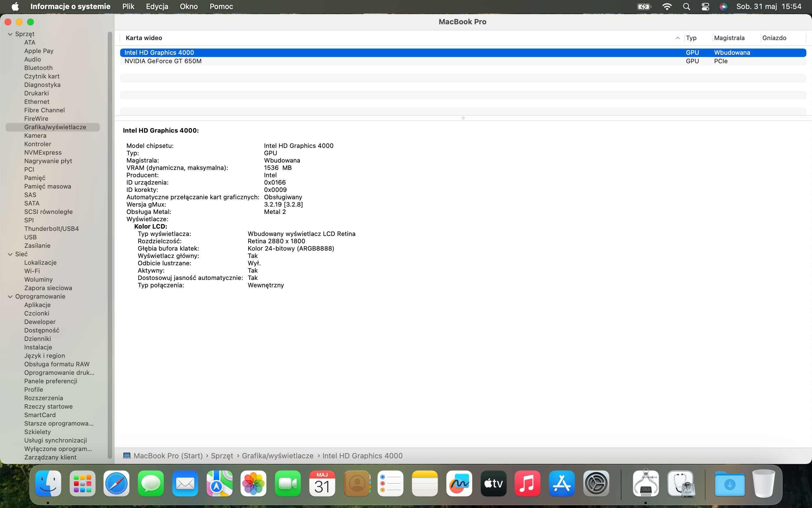
Task: Open App Store in the Dock
Action: click(x=562, y=483)
